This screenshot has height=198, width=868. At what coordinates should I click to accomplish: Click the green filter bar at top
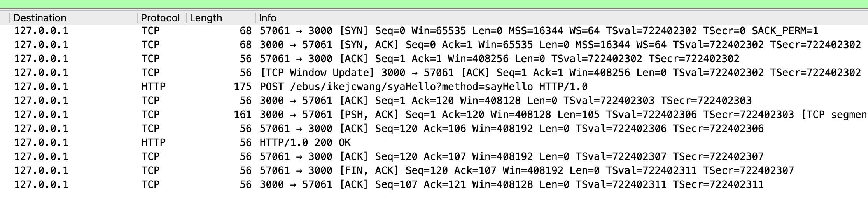coord(434,3)
